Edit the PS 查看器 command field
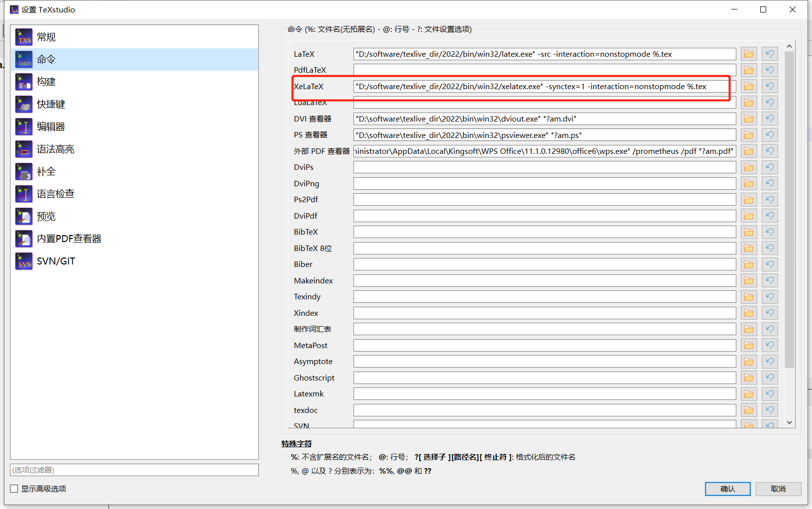 click(x=545, y=135)
